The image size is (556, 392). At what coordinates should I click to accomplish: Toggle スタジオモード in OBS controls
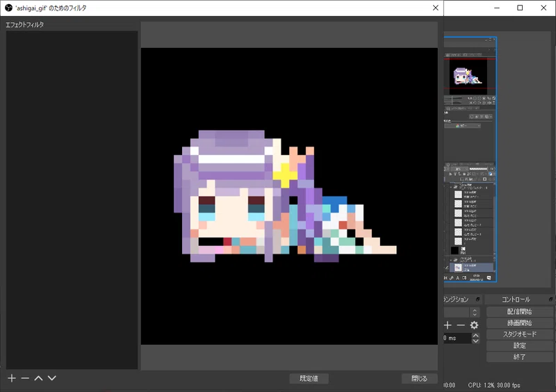click(x=519, y=334)
